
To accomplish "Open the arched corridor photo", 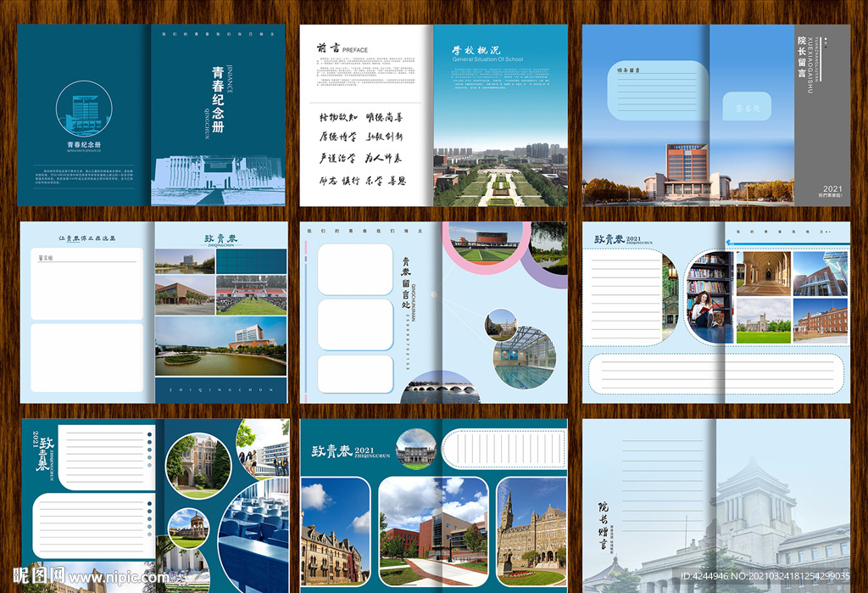I will pyautogui.click(x=764, y=273).
